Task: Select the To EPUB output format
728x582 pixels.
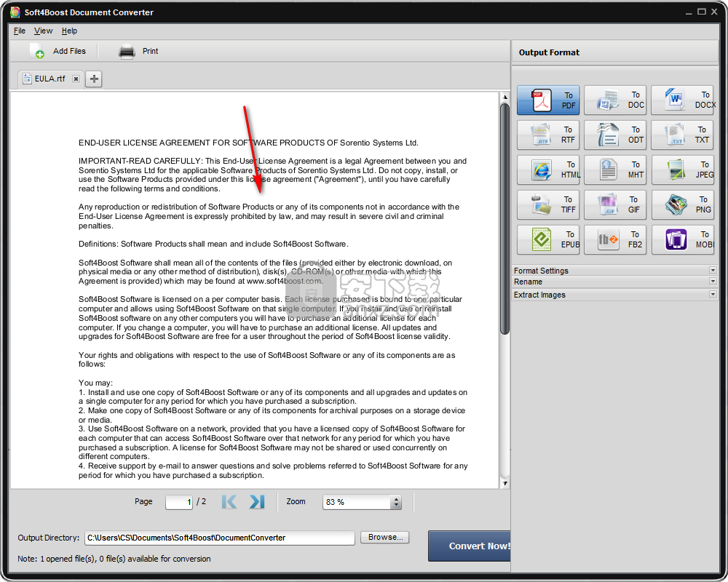Action: (x=548, y=239)
